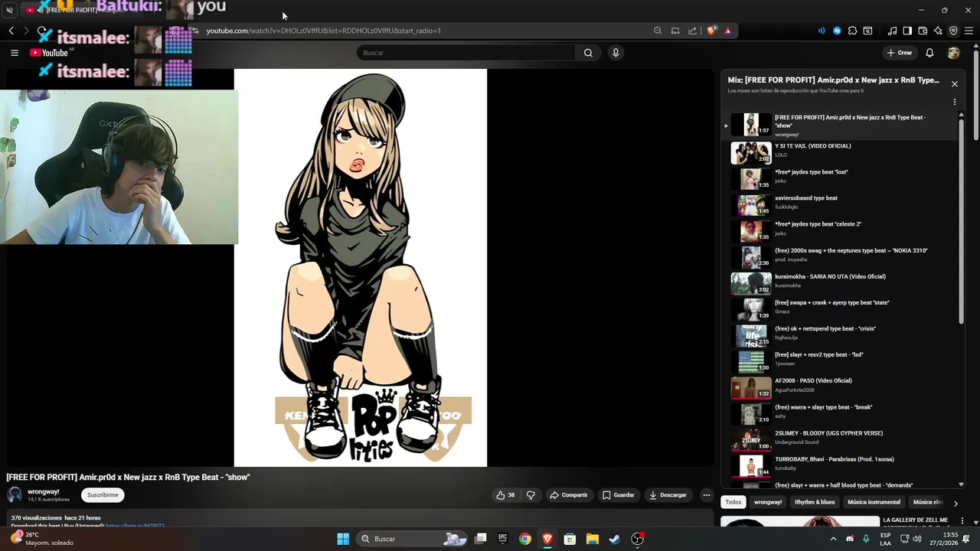The width and height of the screenshot is (980, 551).
Task: Select the 'wrongway!' filter chip
Action: (768, 502)
